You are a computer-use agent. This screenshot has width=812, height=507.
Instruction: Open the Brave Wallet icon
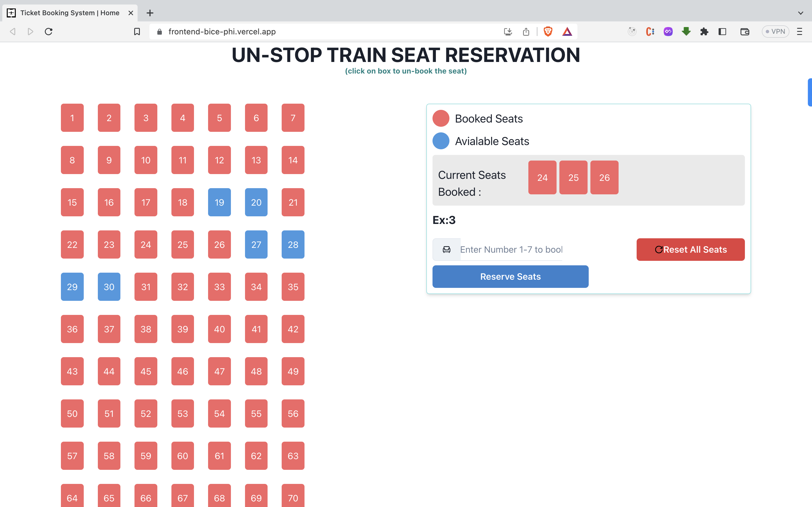(x=745, y=31)
